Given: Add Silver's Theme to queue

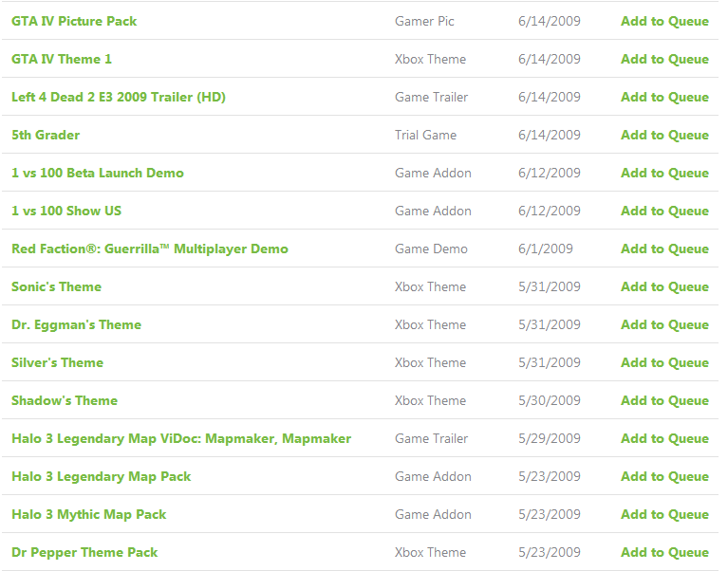Looking at the screenshot, I should pyautogui.click(x=664, y=362).
